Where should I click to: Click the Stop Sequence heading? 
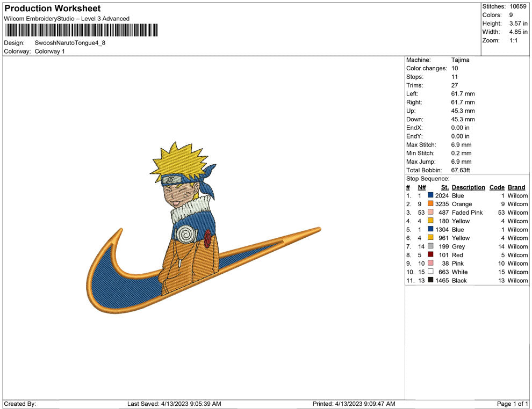tap(428, 179)
